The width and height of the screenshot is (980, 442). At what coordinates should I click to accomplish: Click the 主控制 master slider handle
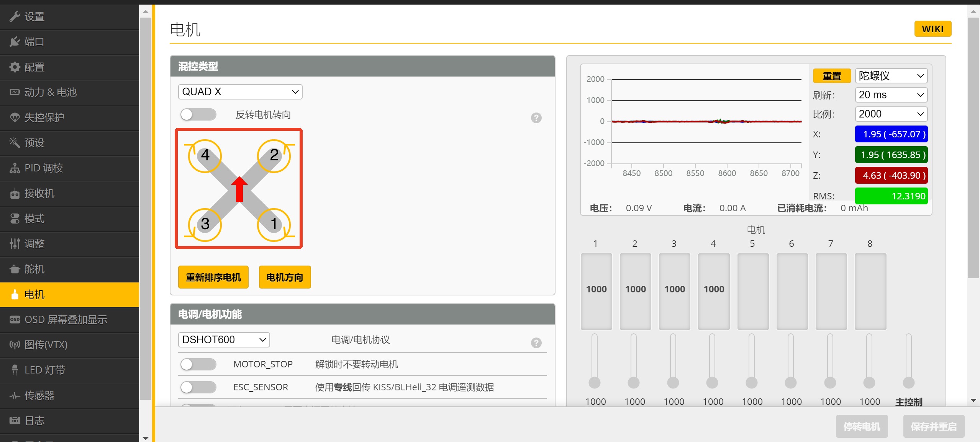coord(908,382)
